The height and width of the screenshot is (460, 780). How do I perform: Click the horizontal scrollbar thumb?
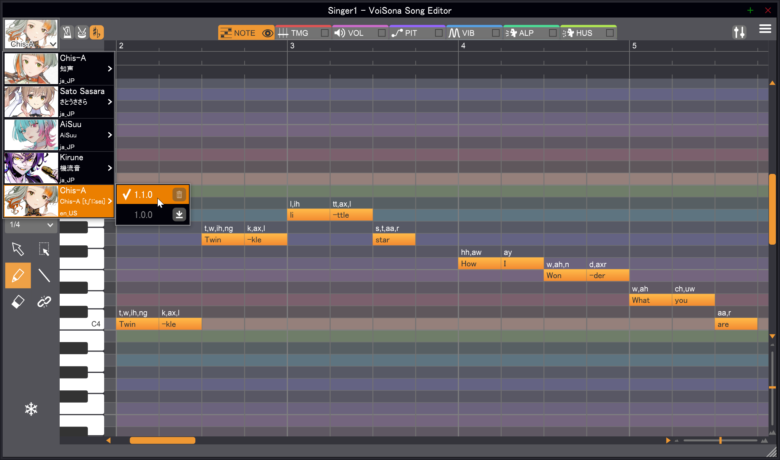click(162, 440)
